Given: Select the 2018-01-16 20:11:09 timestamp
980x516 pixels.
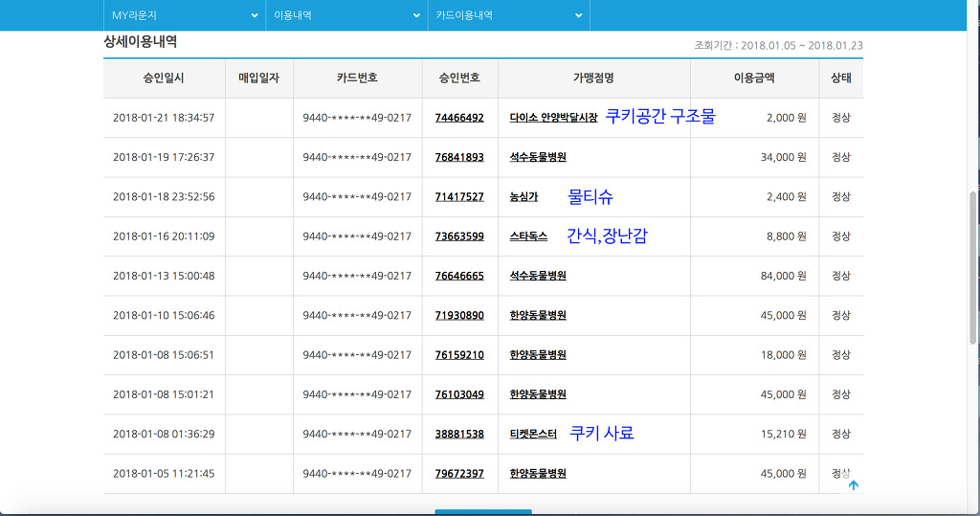Looking at the screenshot, I should (x=164, y=236).
